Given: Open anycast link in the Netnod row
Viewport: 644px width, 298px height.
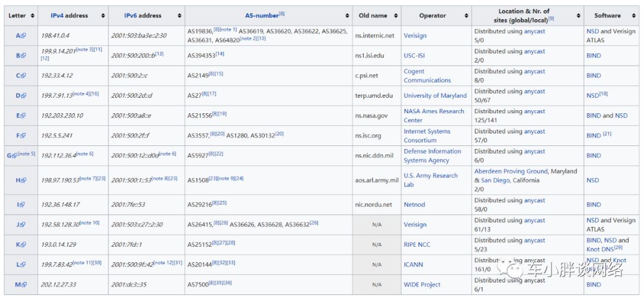Looking at the screenshot, I should coord(534,200).
